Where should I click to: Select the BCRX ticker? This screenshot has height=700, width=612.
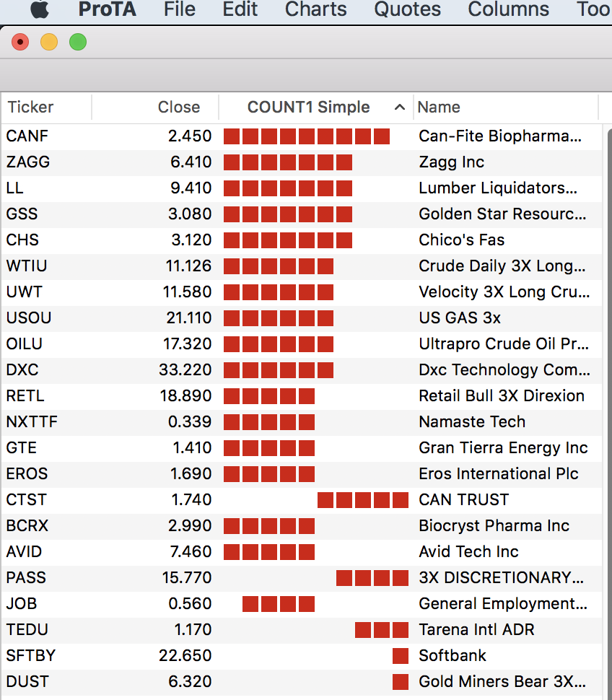(27, 526)
